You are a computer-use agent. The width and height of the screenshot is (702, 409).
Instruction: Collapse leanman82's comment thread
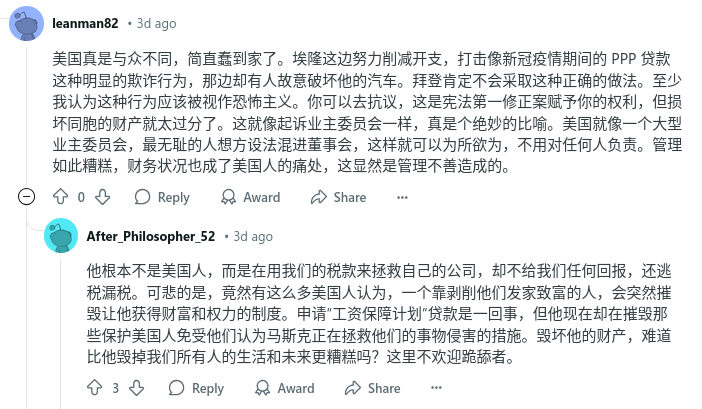point(26,196)
